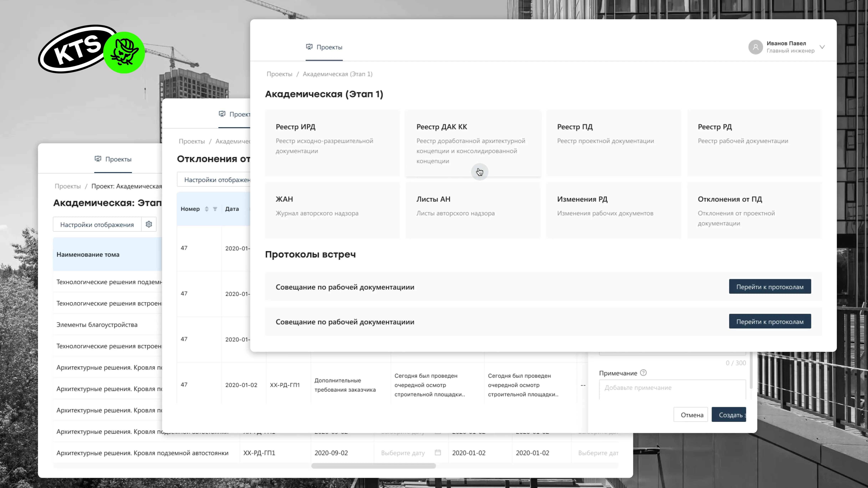Select Проекты tab in top window
This screenshot has width=868, height=488.
(x=324, y=47)
